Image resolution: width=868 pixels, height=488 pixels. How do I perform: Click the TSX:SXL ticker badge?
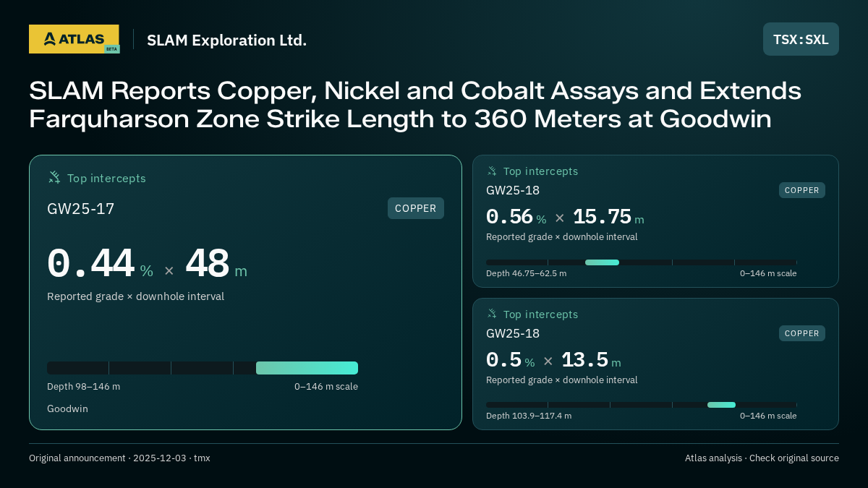pyautogui.click(x=801, y=39)
